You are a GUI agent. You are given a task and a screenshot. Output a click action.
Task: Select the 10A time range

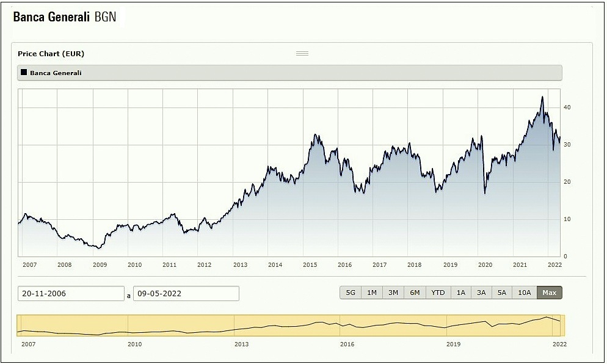coord(525,293)
